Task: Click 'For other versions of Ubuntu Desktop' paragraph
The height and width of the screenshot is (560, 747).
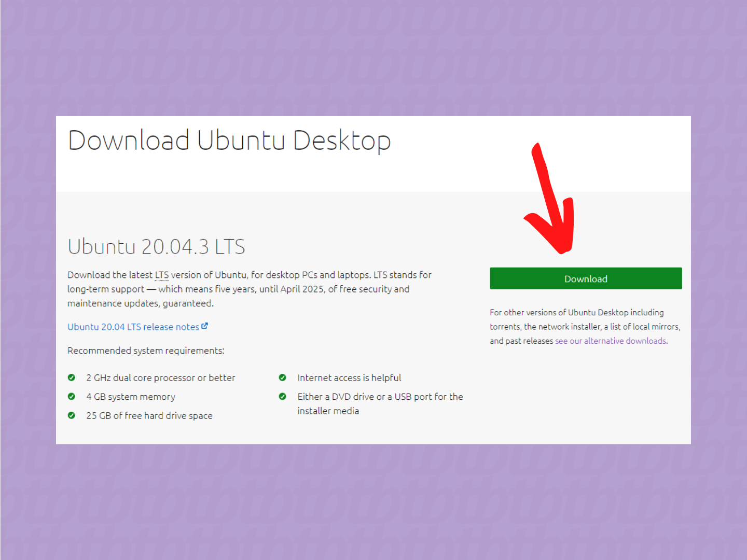Action: (585, 327)
